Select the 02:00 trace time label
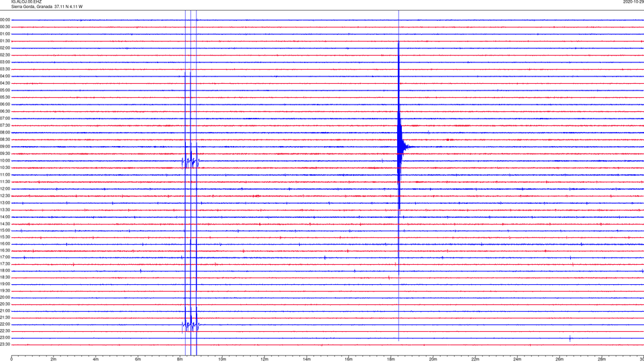644x362 pixels. coord(5,48)
